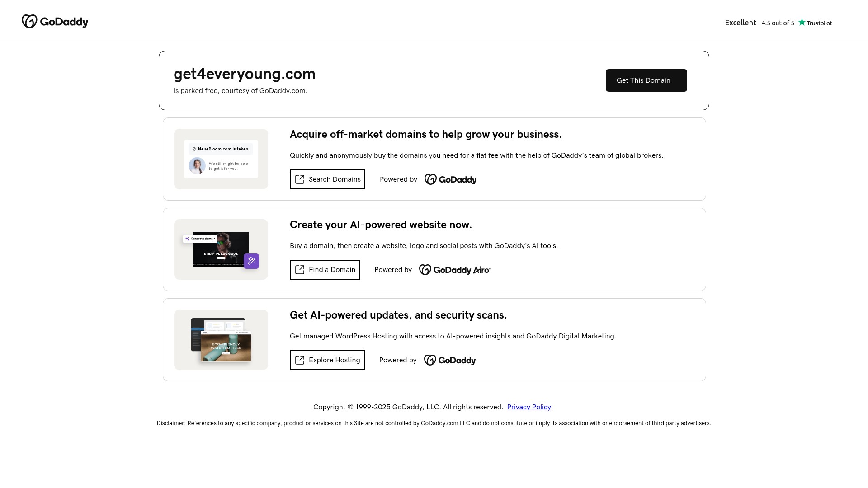Click 'is parked free, courtesy of GoDaddy.com.' text
The image size is (868, 488).
[241, 91]
